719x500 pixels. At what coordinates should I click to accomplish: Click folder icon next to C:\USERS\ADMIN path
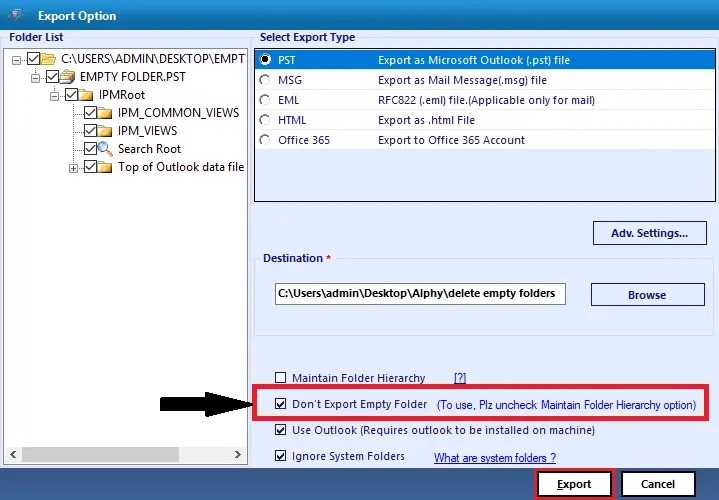[x=48, y=59]
